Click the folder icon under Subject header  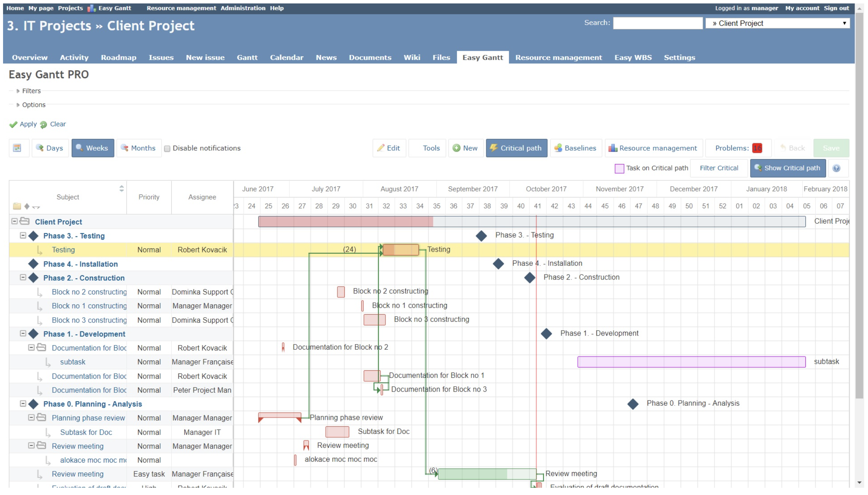pos(17,206)
